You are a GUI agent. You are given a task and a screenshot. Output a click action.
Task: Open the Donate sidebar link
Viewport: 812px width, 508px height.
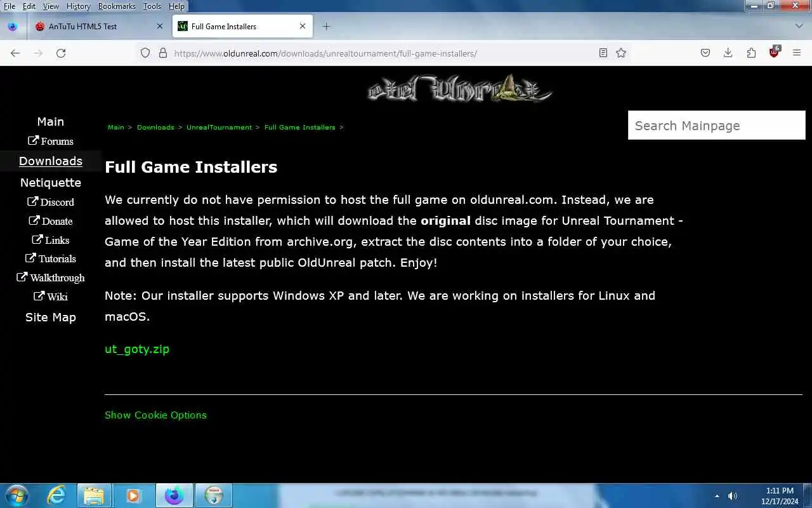click(51, 221)
